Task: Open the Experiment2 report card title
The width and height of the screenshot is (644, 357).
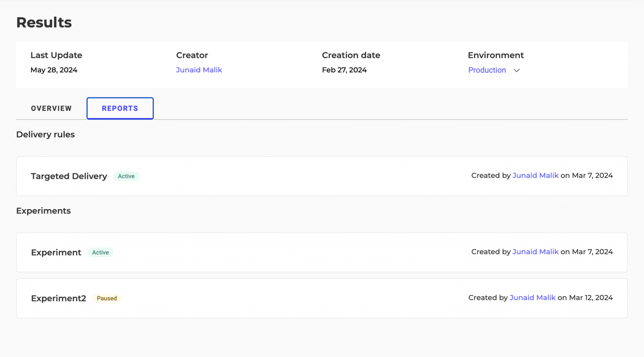Action: coord(58,298)
